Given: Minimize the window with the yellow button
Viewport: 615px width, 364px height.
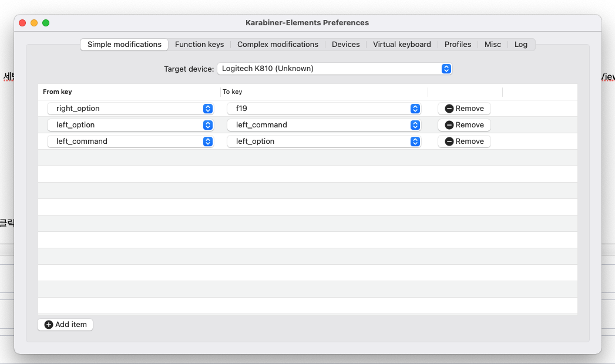Looking at the screenshot, I should tap(34, 23).
